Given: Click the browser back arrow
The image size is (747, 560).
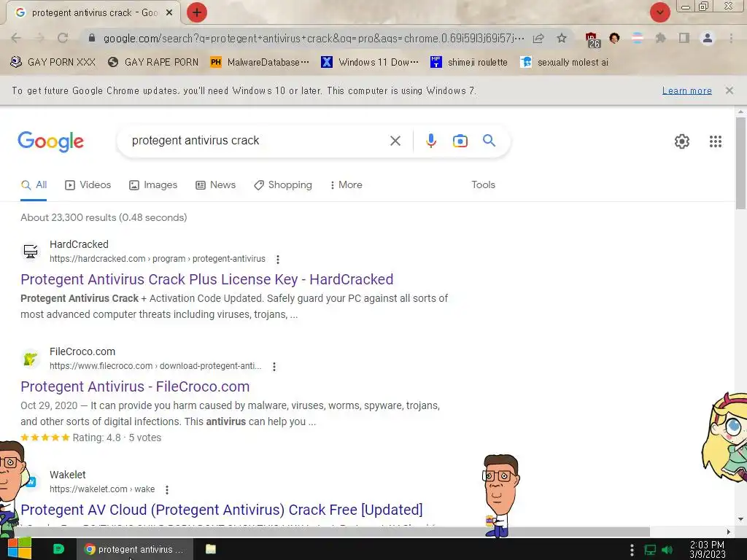Looking at the screenshot, I should [x=16, y=38].
